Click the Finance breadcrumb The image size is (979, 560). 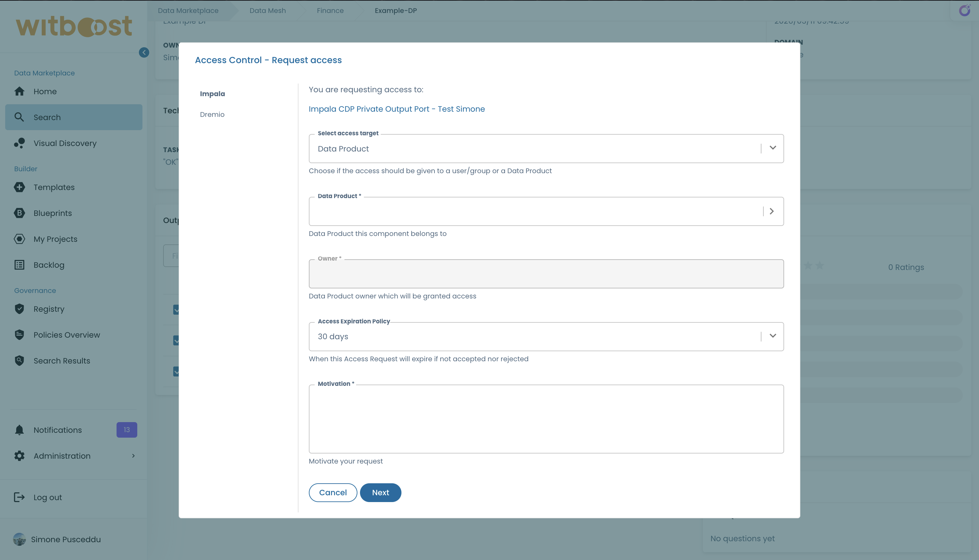click(x=330, y=10)
